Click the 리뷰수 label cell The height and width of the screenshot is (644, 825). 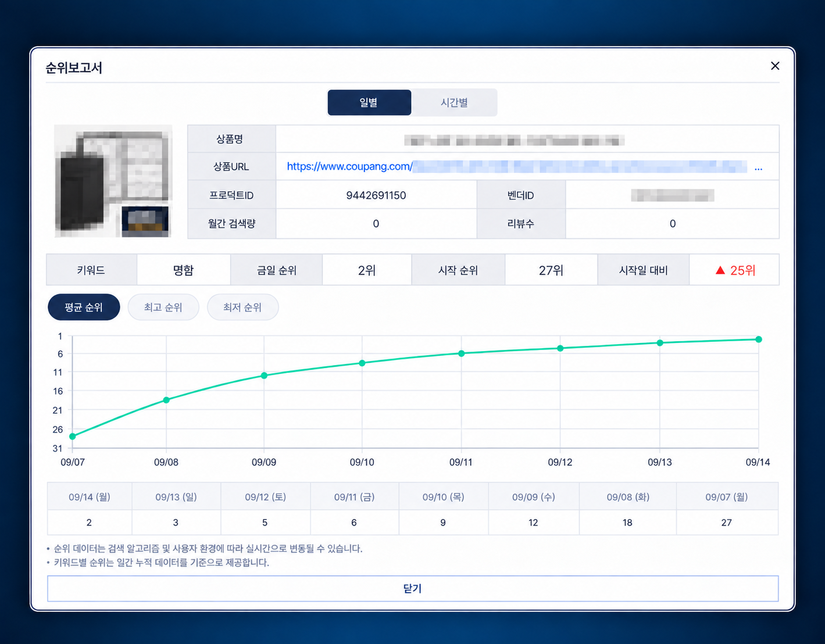tap(521, 224)
